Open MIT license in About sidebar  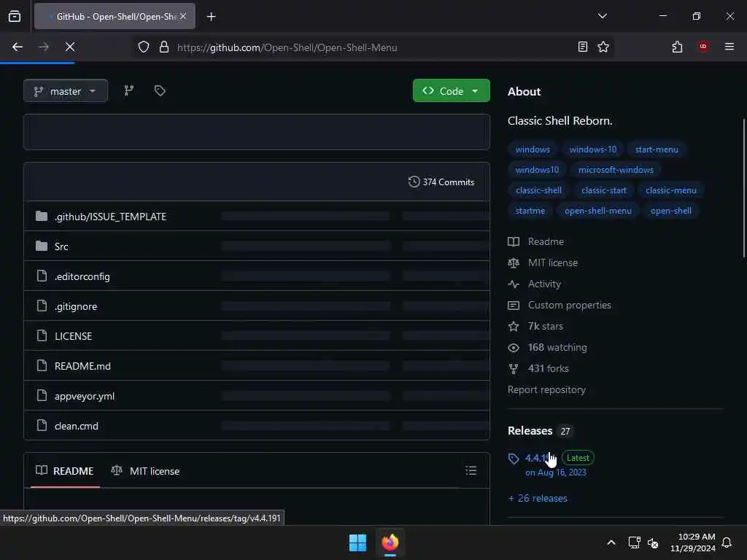(543, 262)
